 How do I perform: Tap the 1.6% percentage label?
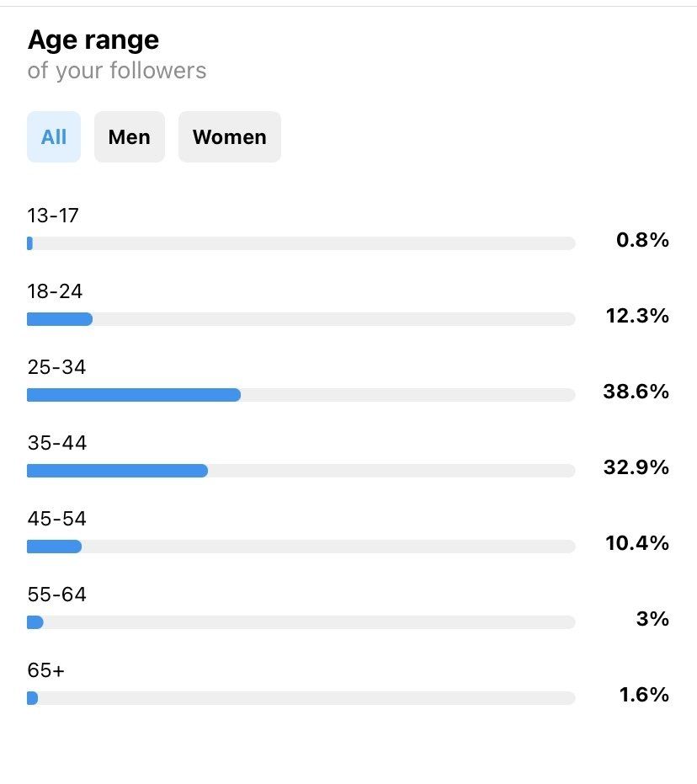pos(642,695)
